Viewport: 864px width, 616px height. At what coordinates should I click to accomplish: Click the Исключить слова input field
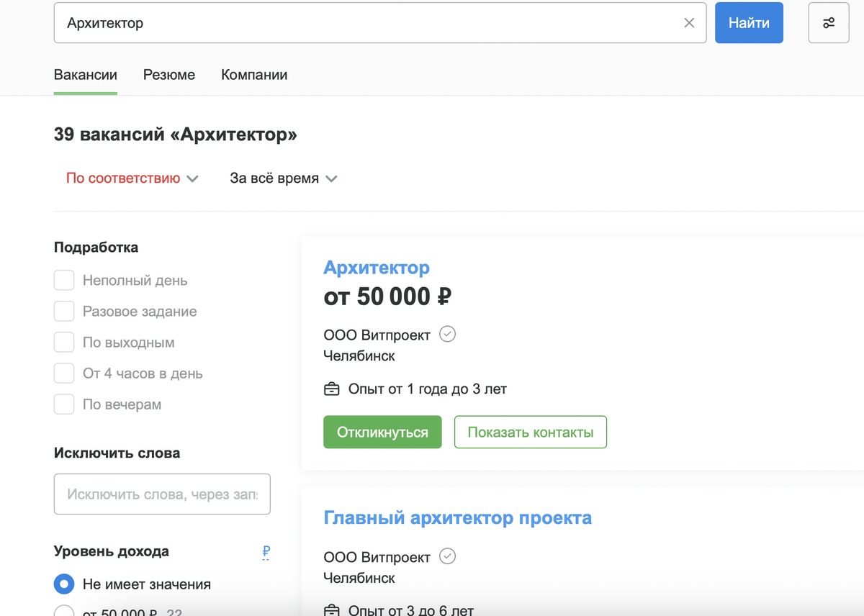tap(162, 494)
